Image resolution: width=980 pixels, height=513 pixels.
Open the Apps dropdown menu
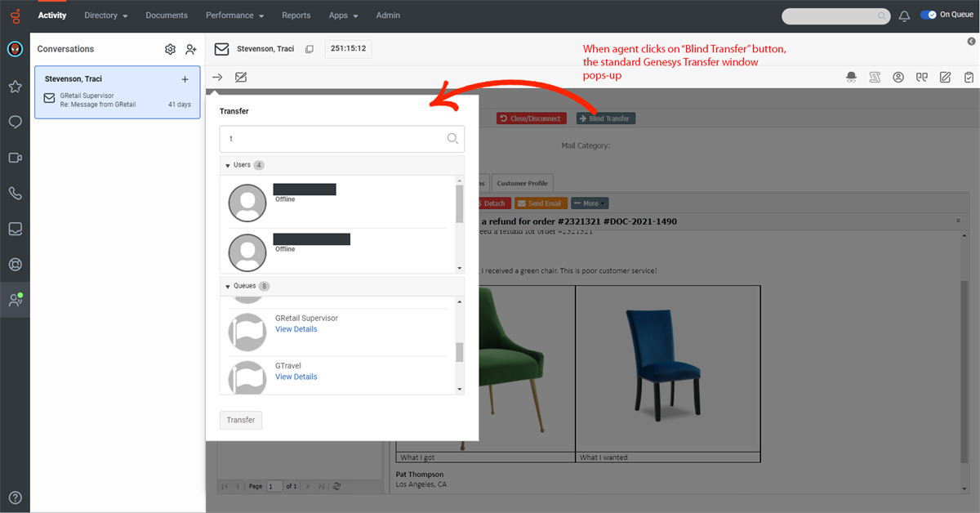coord(344,16)
